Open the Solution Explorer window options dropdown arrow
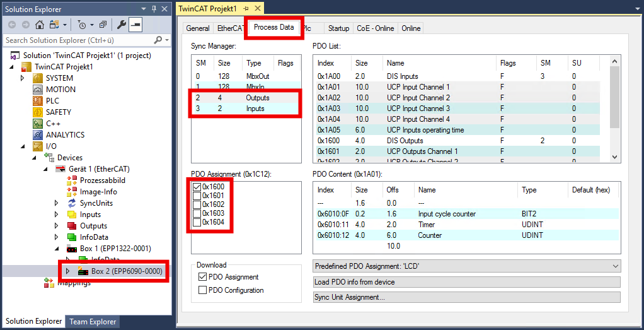 point(143,9)
